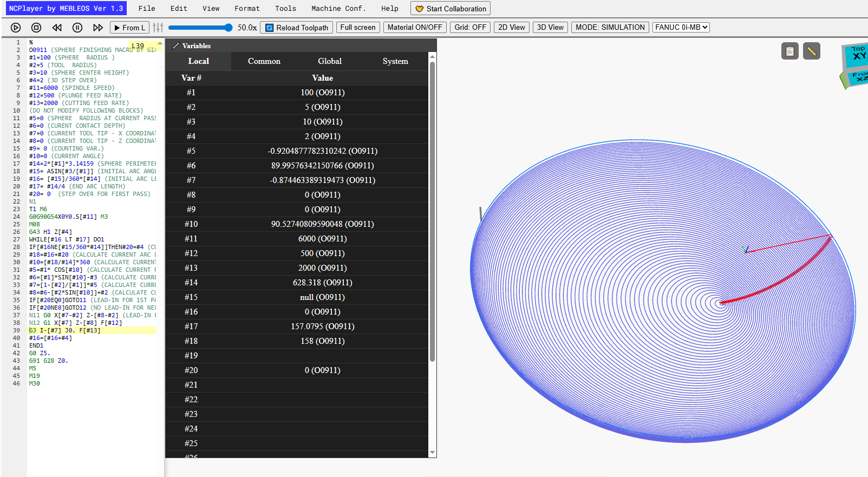This screenshot has height=477, width=868.
Task: Open the sliders settings icon
Action: (158, 28)
